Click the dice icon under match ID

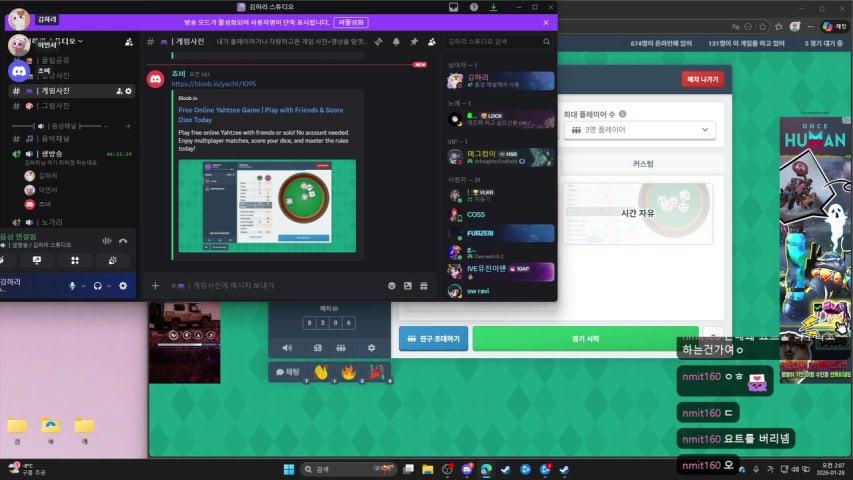[x=318, y=348]
